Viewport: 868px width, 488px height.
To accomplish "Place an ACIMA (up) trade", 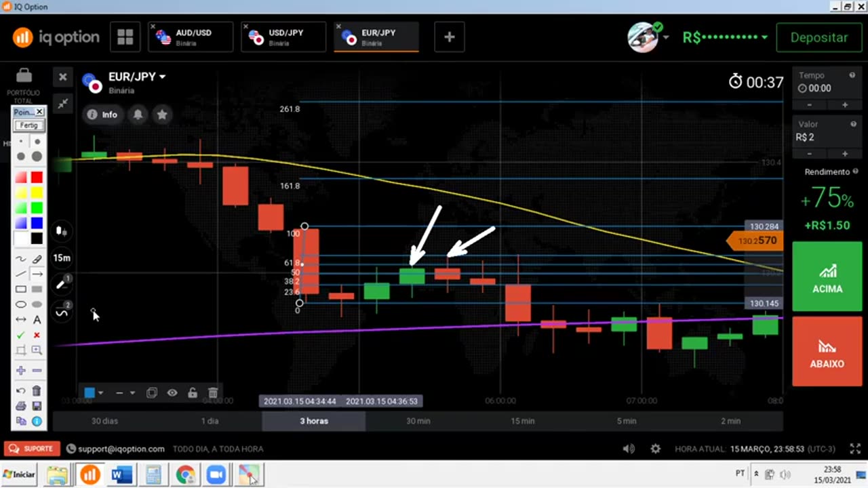I will point(827,277).
